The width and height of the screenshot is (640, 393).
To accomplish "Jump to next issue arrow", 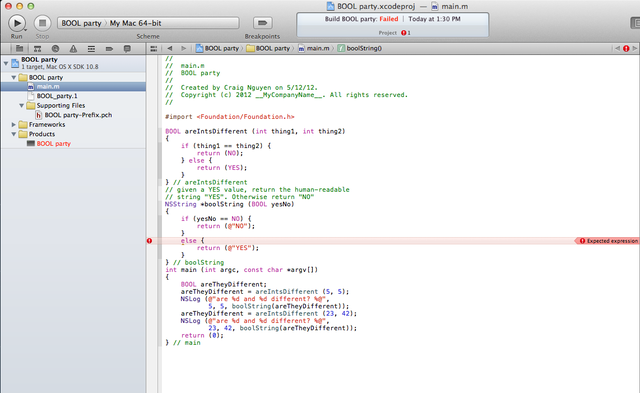I will [x=635, y=48].
